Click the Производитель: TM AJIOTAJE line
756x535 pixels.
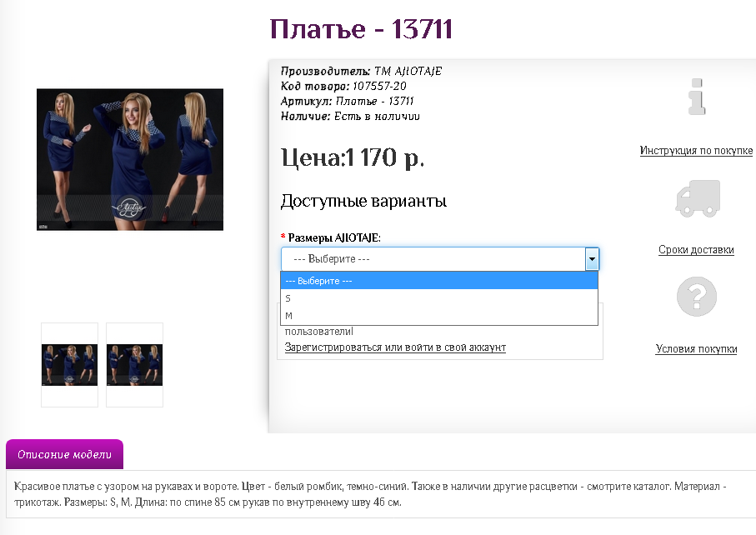point(361,72)
